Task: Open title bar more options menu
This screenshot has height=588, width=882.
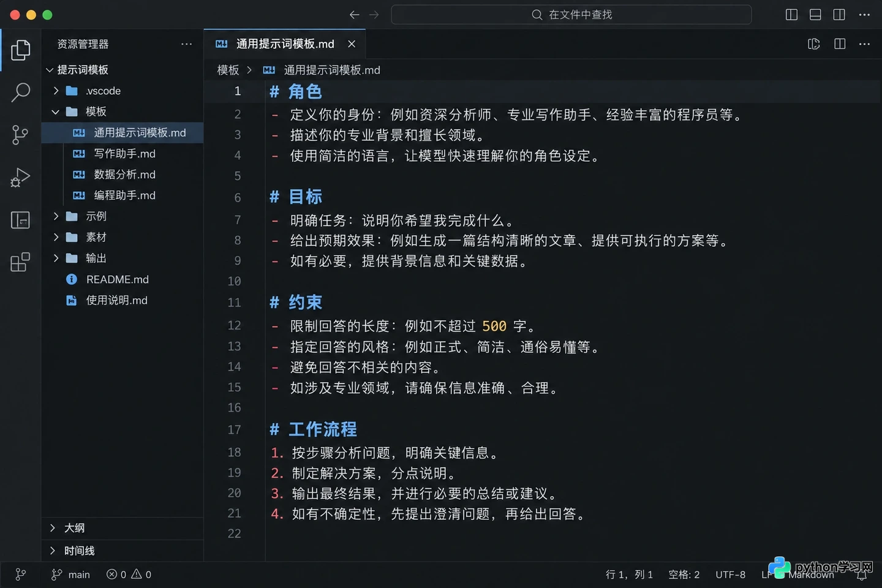Action: [864, 15]
